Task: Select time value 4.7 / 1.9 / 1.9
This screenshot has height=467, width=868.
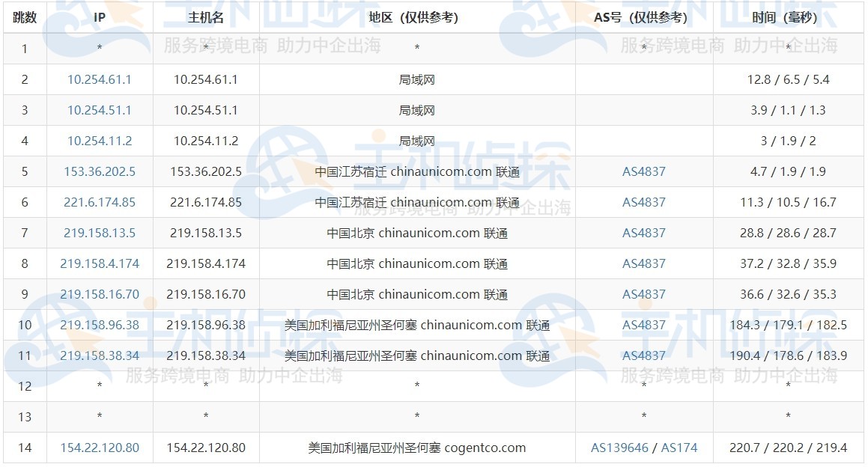Action: 789,171
